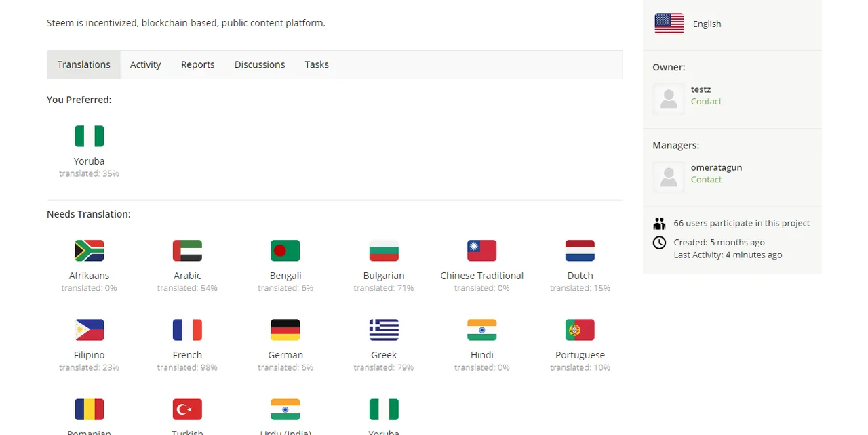Switch to the Activity tab
The width and height of the screenshot is (868, 435).
146,64
